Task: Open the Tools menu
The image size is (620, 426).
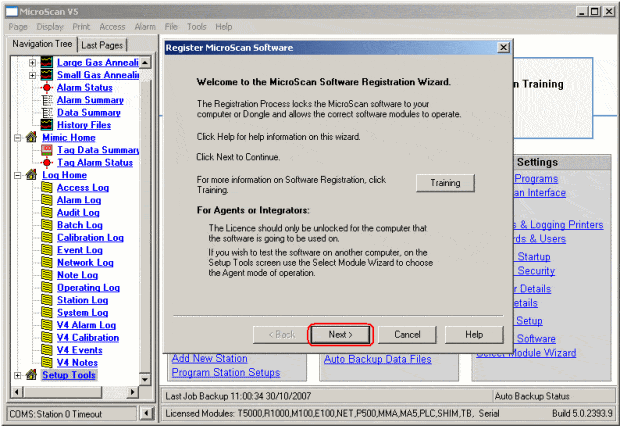Action: coord(196,27)
